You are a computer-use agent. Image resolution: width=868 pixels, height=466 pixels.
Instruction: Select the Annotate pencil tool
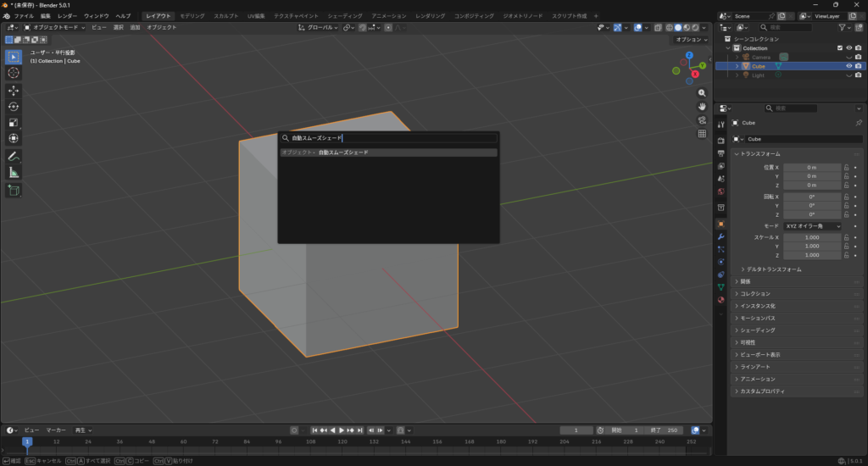tap(14, 156)
